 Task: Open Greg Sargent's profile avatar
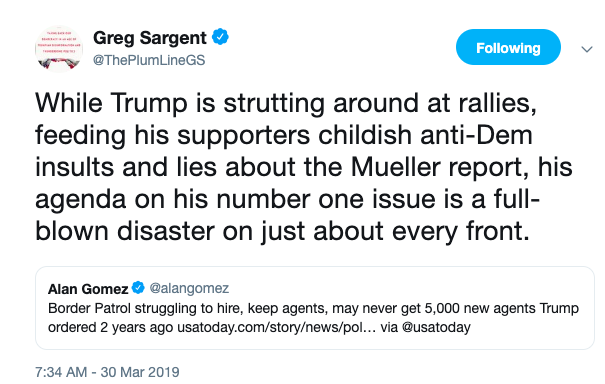click(x=59, y=49)
